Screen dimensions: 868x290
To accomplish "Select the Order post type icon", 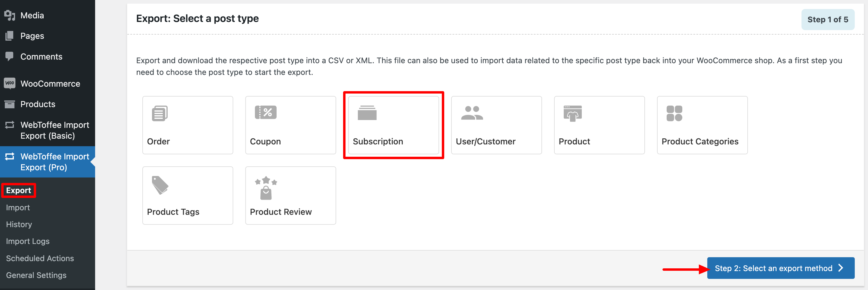I will [187, 125].
